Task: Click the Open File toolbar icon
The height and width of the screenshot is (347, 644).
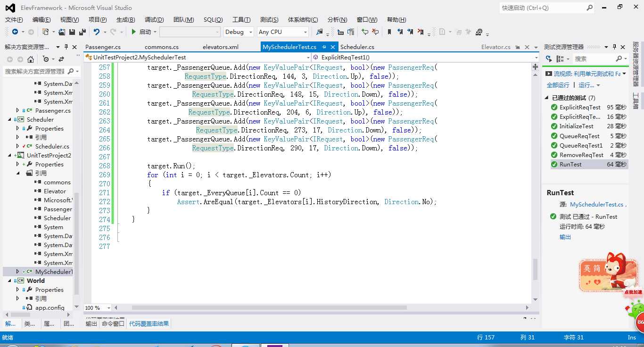Action: 62,32
